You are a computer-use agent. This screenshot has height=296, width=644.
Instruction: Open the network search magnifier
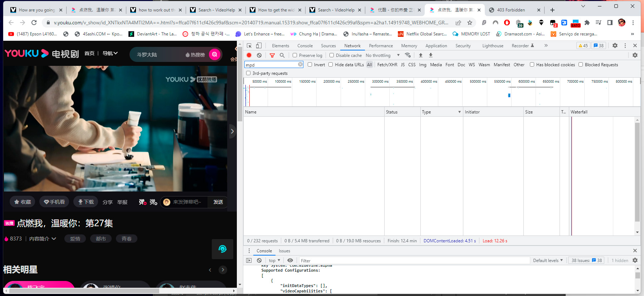point(282,55)
